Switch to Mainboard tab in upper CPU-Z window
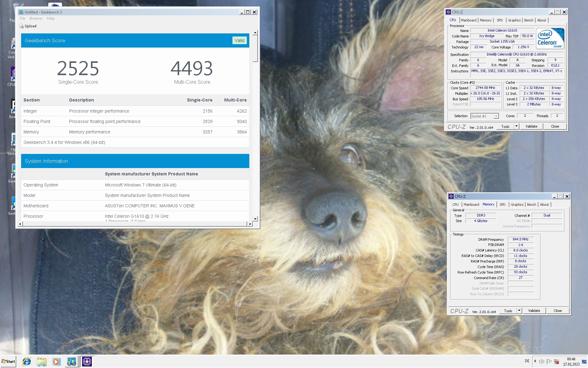This screenshot has width=588, height=368. [x=469, y=20]
